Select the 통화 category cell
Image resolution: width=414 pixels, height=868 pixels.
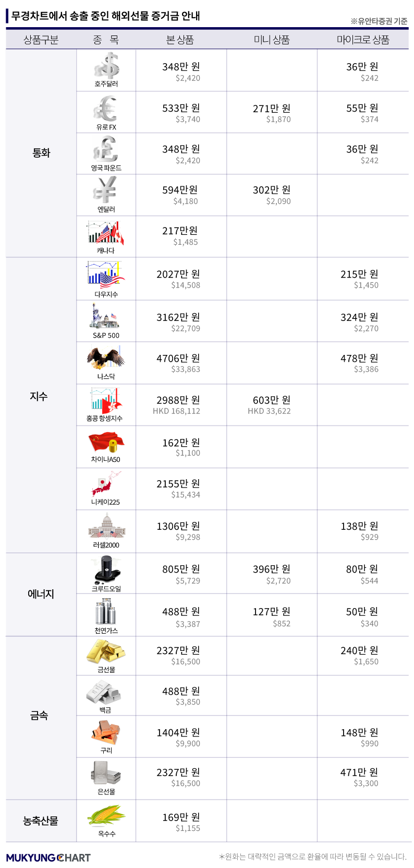(x=41, y=153)
